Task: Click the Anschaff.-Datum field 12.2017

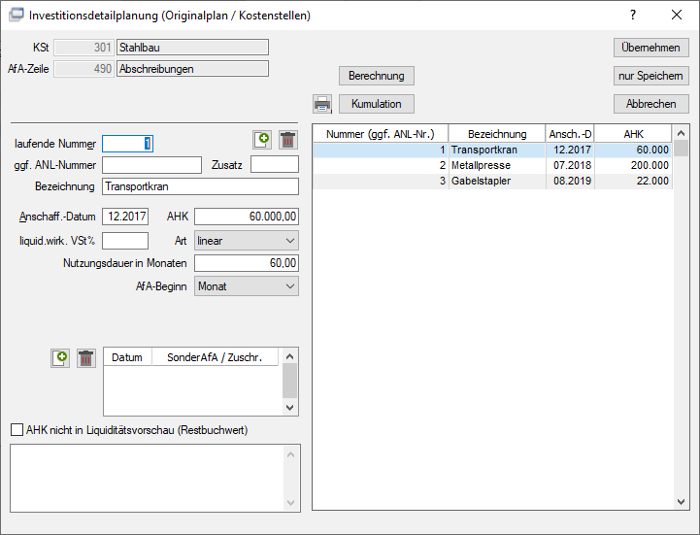Action: pyautogui.click(x=125, y=217)
